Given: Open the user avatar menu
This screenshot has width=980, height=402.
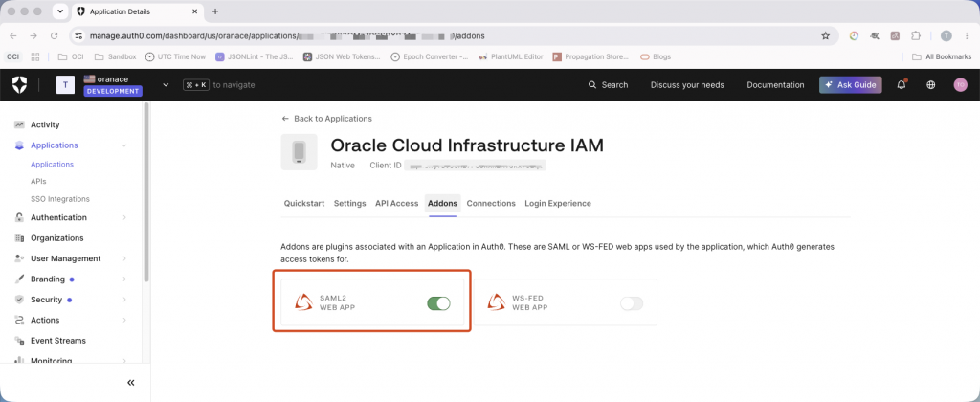Looking at the screenshot, I should click(960, 85).
